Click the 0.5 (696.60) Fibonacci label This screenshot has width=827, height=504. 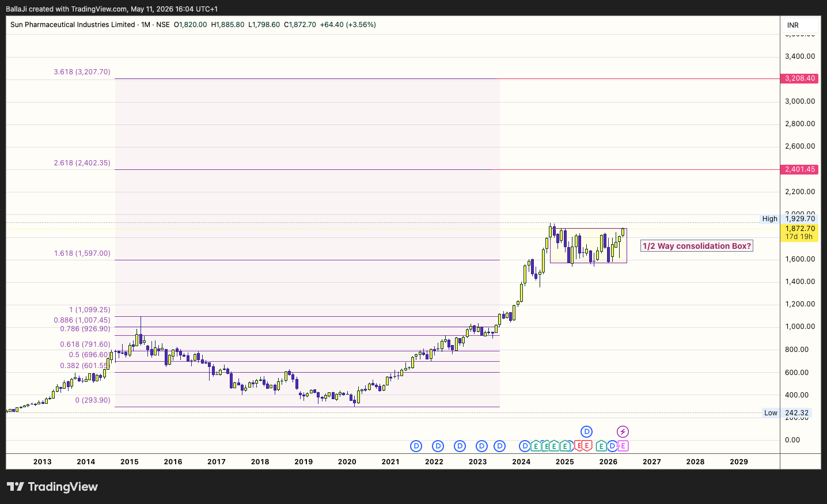(89, 355)
